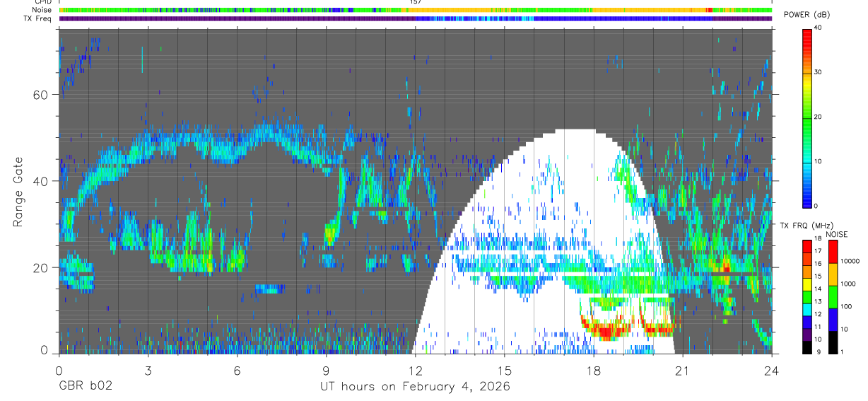Click the 100 value on NOISE scale
Image resolution: width=868 pixels, height=401 pixels.
847,306
